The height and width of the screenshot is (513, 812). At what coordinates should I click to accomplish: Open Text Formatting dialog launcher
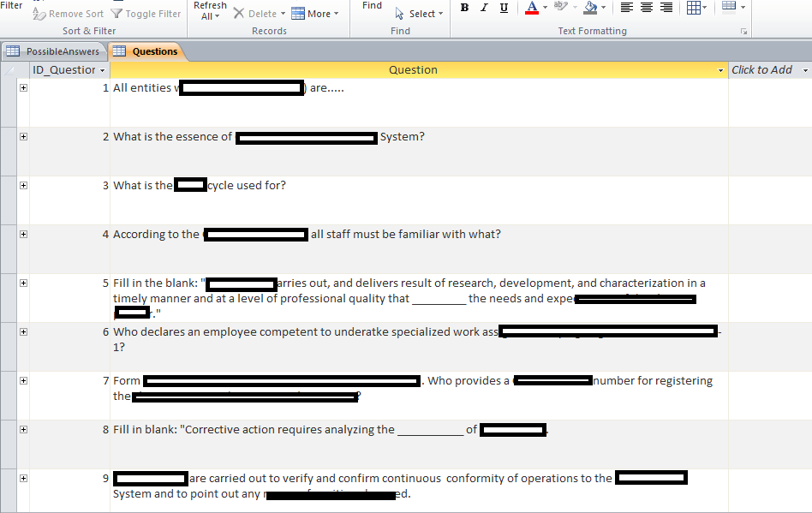tap(744, 32)
